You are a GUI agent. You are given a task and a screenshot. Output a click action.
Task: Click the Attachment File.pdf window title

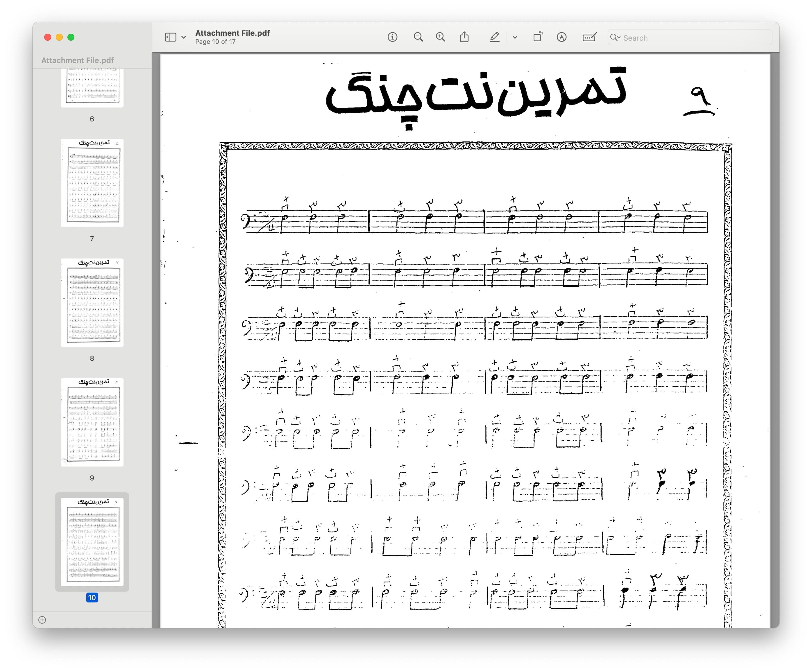coord(232,33)
